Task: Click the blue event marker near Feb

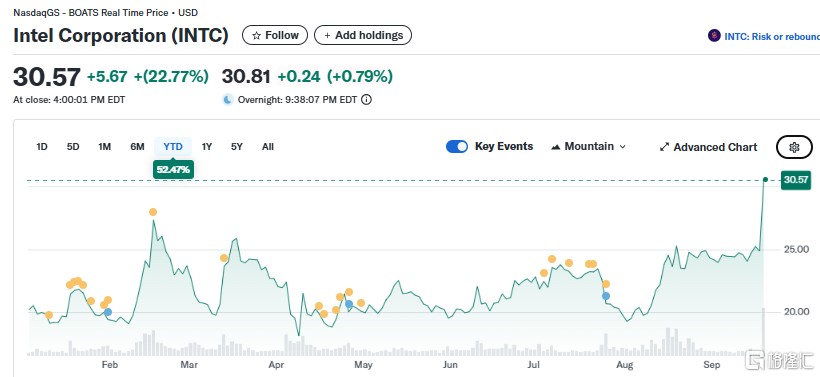Action: pyautogui.click(x=108, y=312)
